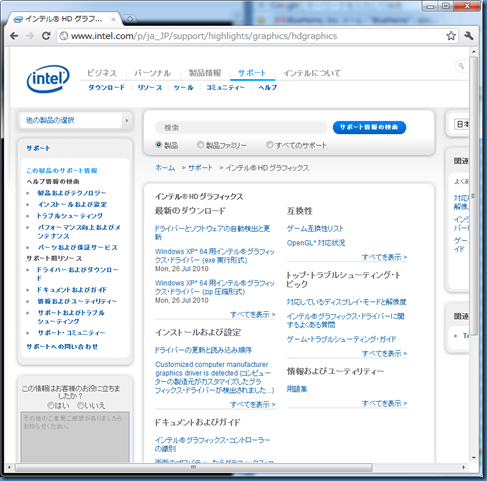487x481 pixels.
Task: Click サポートへの問い合わせ link
Action: 62,347
